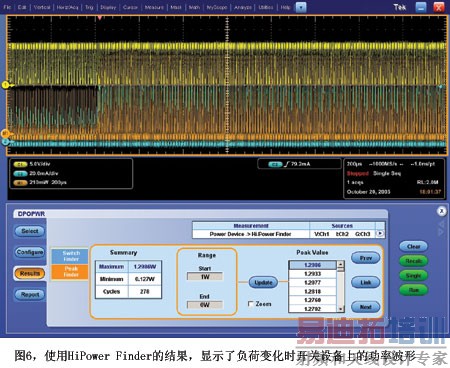Open the Horiz/Acq menu
Image resolution: width=450 pixels, height=368 pixels.
click(x=67, y=7)
